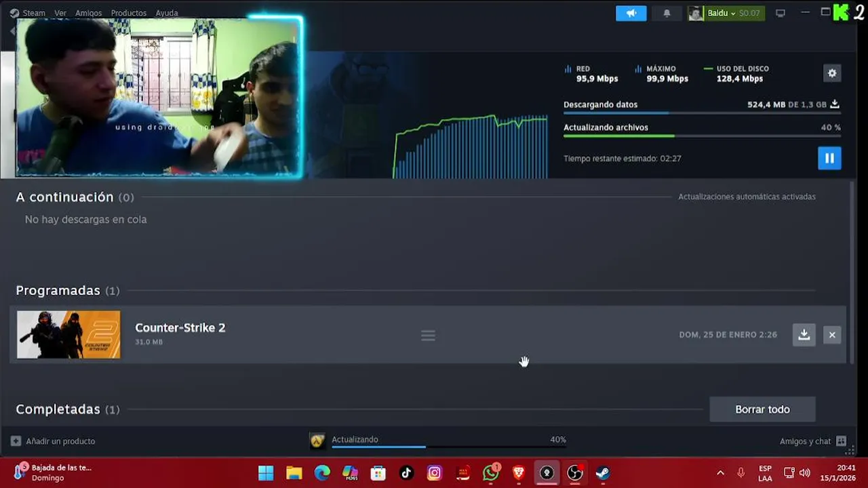Grab the Counter-Strike 2 reorder handle
The width and height of the screenshot is (868, 488).
tap(428, 335)
